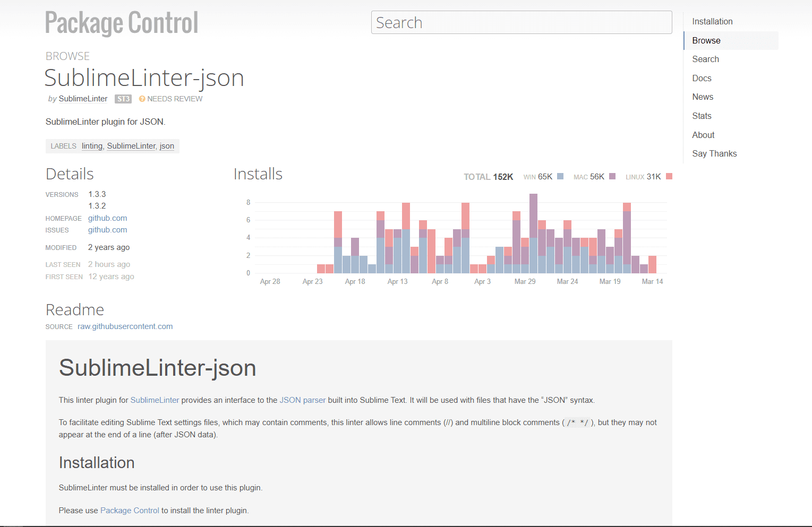Open the issues github.com link
The height and width of the screenshot is (527, 812).
(x=107, y=230)
